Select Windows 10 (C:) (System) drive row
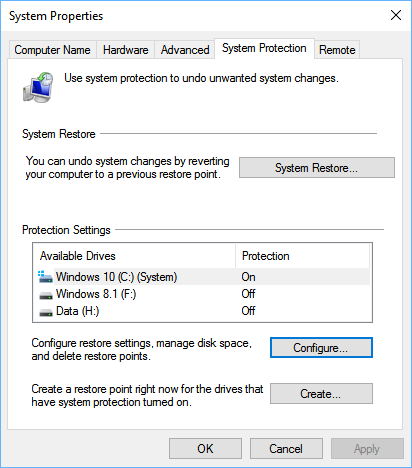The image size is (412, 468). [203, 277]
